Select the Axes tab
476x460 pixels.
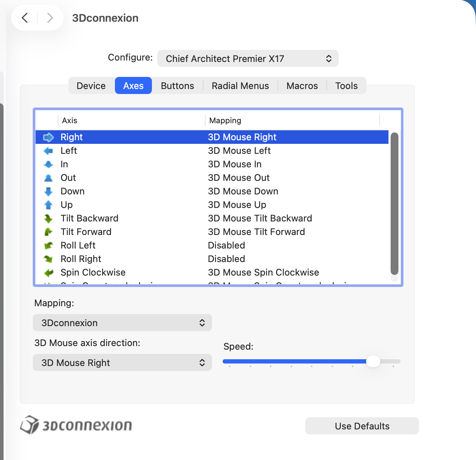pos(133,85)
